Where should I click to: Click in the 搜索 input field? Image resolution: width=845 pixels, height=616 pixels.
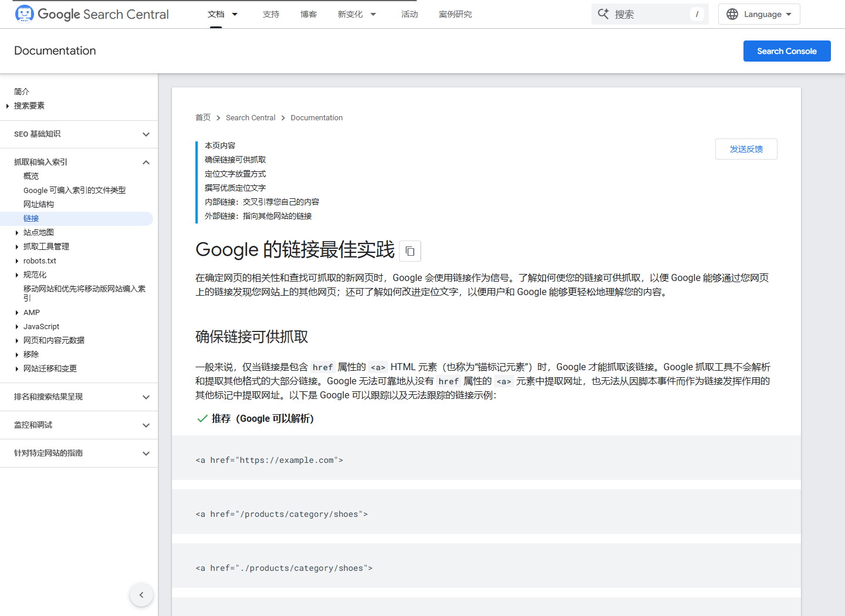(650, 14)
